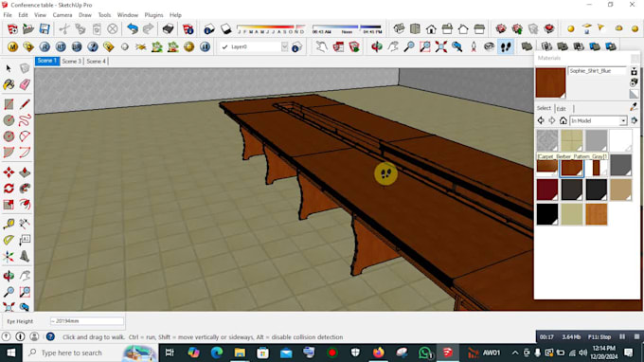The height and width of the screenshot is (362, 644).
Task: Select the arrow Select tool
Action: point(9,68)
